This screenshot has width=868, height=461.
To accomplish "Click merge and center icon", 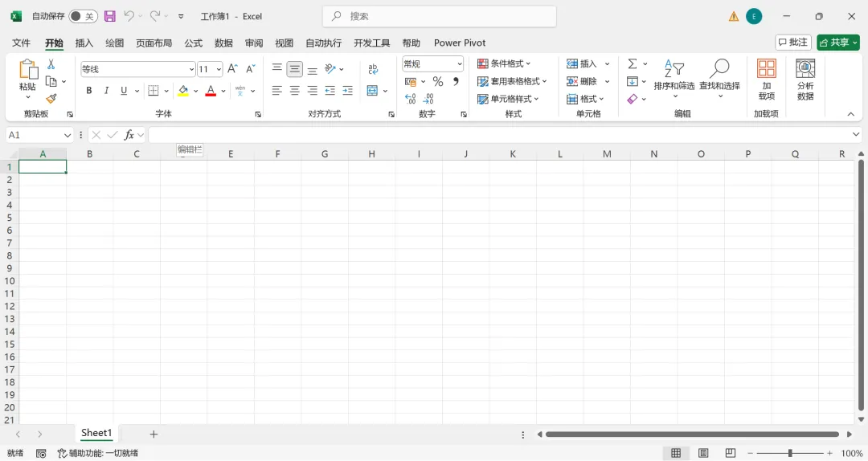I will click(373, 91).
